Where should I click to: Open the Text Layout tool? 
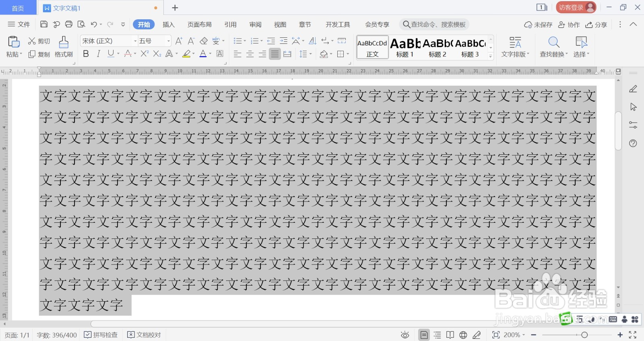point(515,47)
